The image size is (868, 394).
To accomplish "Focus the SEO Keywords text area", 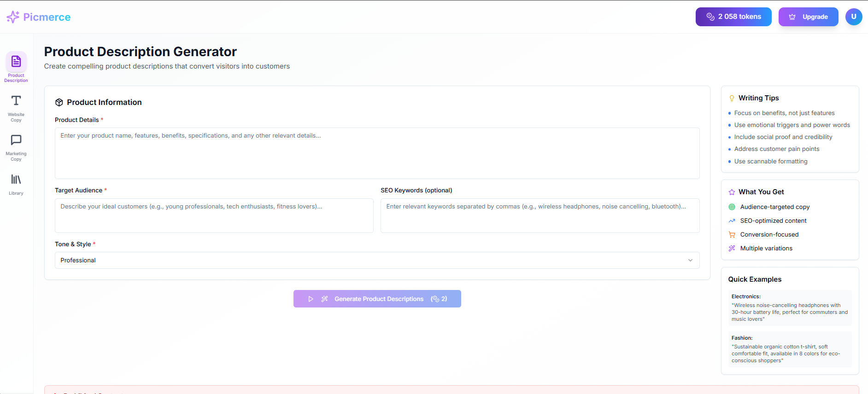I will click(x=540, y=215).
